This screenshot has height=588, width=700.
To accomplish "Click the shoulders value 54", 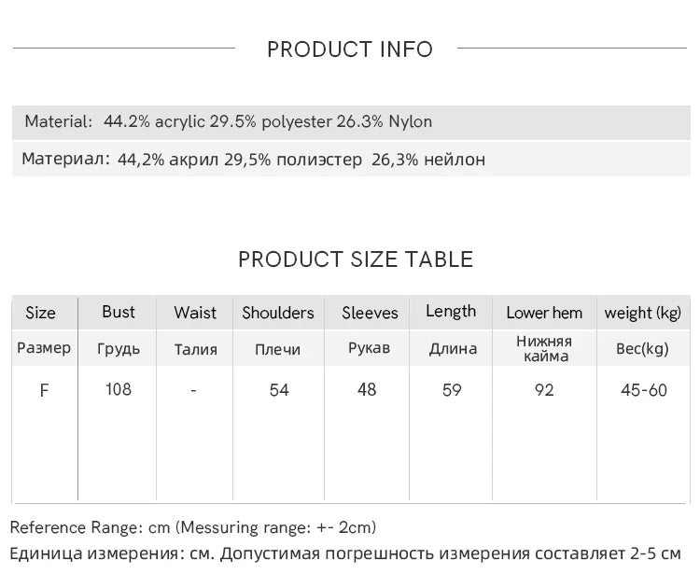I will [x=279, y=390].
